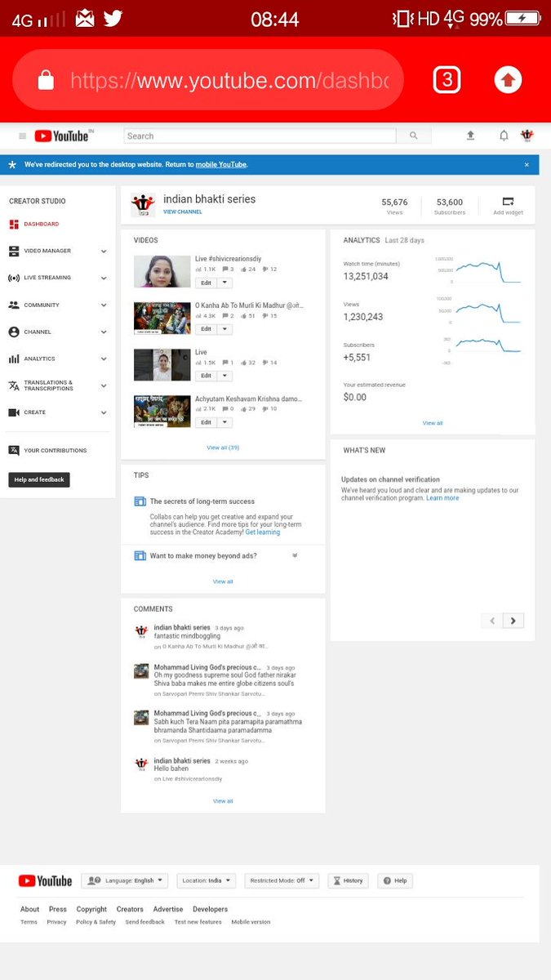Click Edit for 'O Kanha Ab To Murli' video
Viewport: 551px width, 980px height.
point(206,329)
